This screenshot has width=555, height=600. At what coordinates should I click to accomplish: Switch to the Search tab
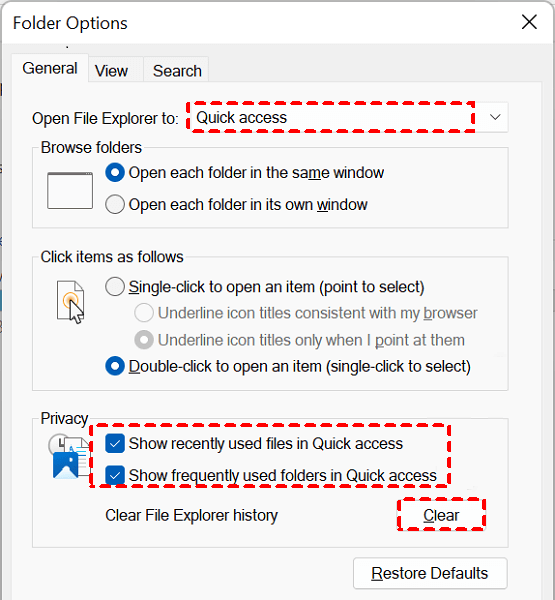177,71
